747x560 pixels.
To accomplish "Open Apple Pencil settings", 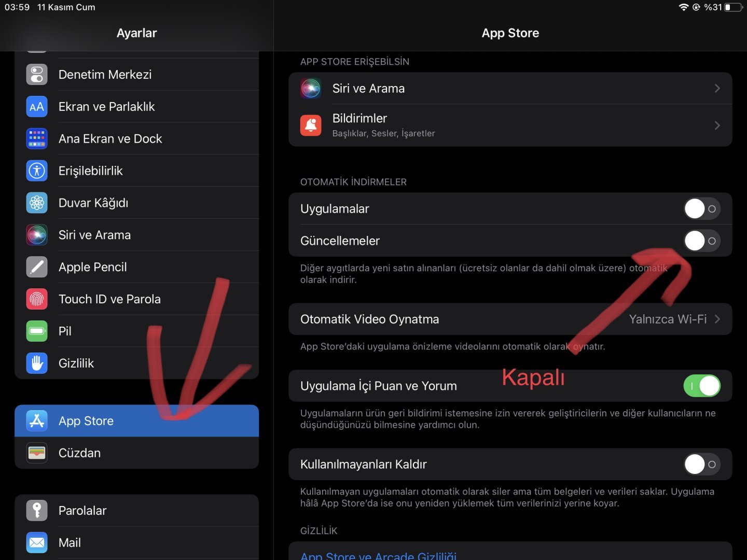I will [137, 267].
